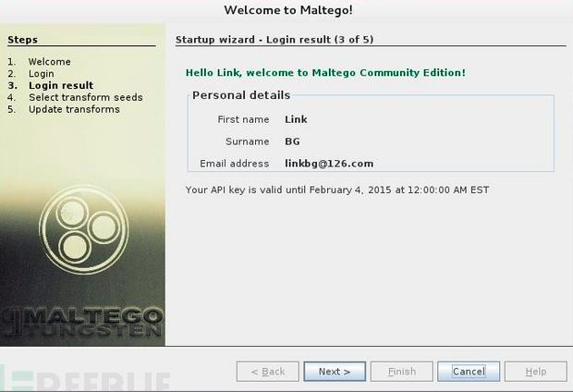Click the Personal details group title
The image size is (573, 392).
click(x=241, y=95)
